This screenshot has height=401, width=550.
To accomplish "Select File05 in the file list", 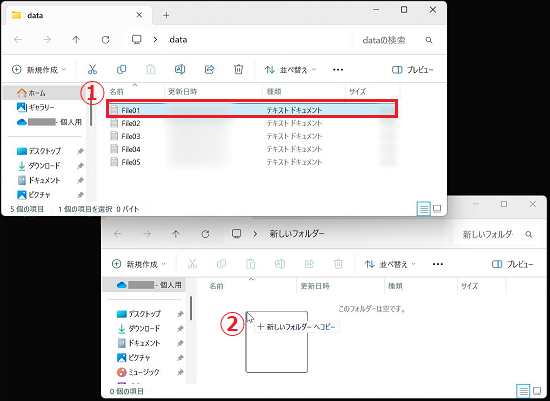I will 252,162.
